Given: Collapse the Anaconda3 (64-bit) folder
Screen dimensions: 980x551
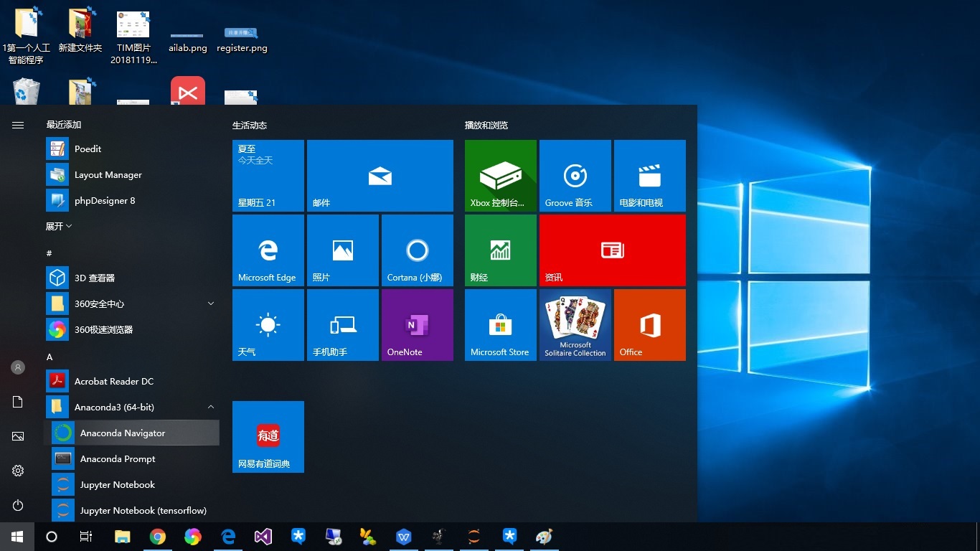Looking at the screenshot, I should tap(133, 408).
